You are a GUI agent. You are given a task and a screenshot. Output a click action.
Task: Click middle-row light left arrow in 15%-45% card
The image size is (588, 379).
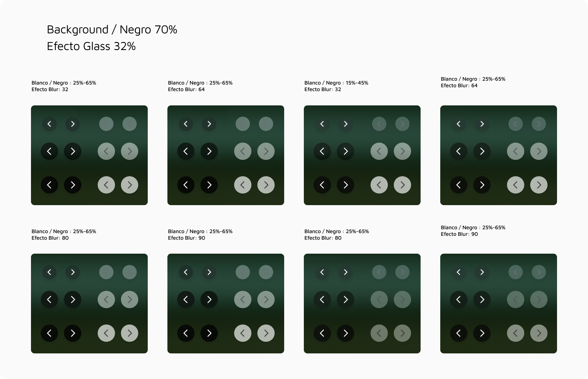point(379,151)
